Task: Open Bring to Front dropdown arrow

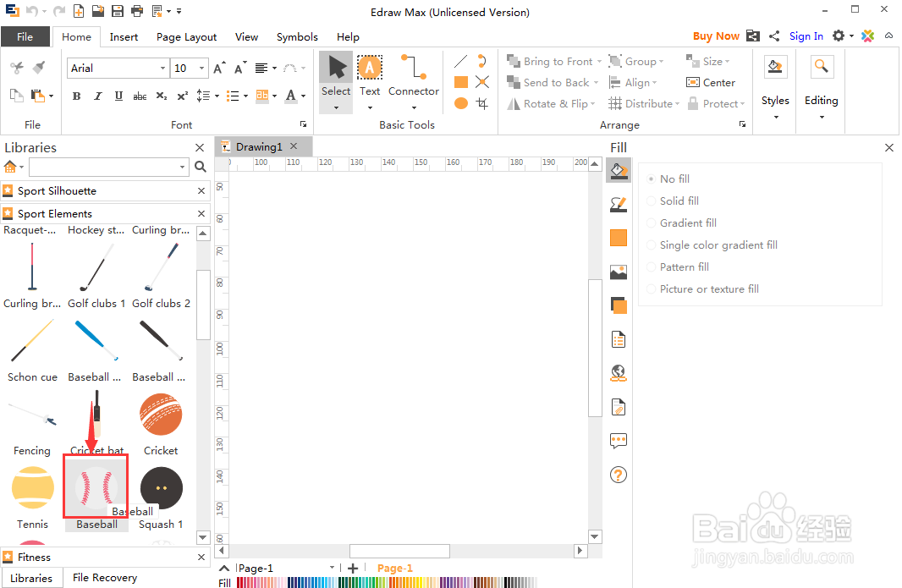Action: 599,62
